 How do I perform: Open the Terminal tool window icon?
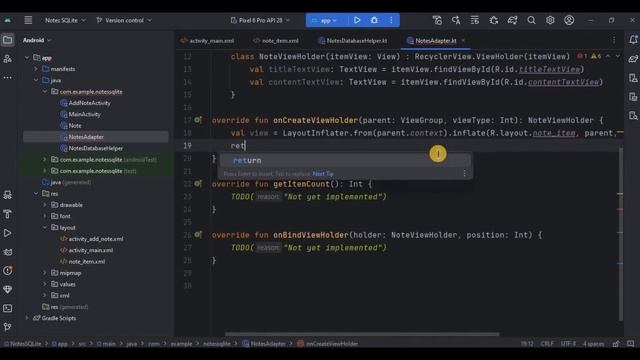tap(7, 308)
